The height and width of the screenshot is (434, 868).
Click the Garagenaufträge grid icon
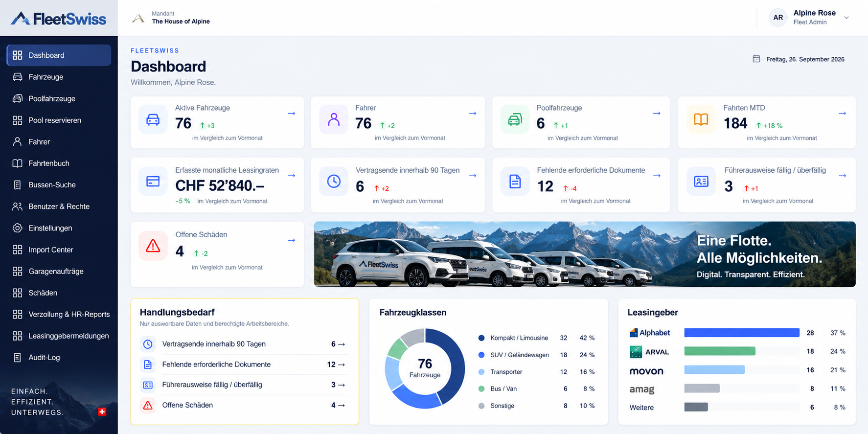click(x=17, y=271)
